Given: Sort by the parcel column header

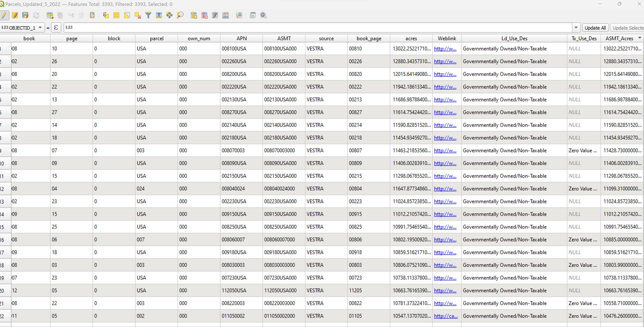Looking at the screenshot, I should (156, 39).
